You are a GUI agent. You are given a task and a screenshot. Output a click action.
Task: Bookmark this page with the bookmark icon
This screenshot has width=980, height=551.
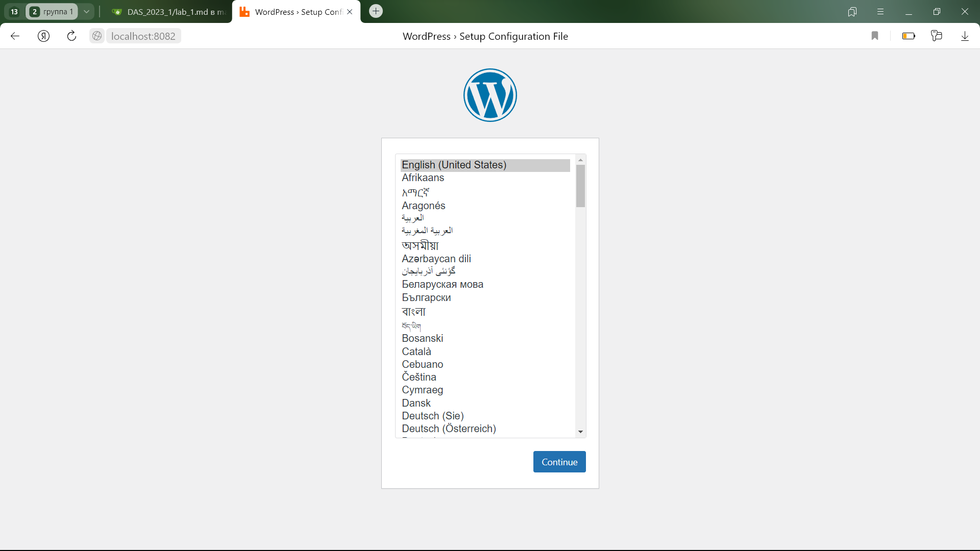point(875,36)
